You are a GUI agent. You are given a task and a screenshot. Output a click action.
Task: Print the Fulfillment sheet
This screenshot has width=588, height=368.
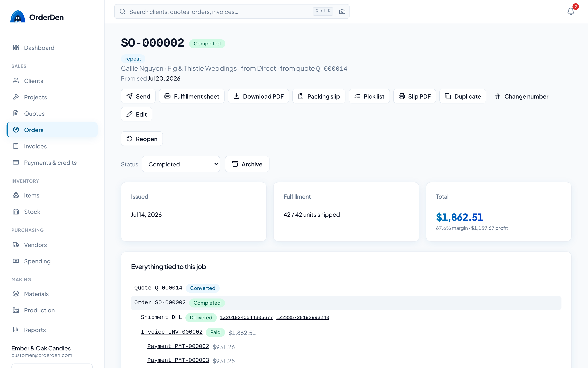192,96
